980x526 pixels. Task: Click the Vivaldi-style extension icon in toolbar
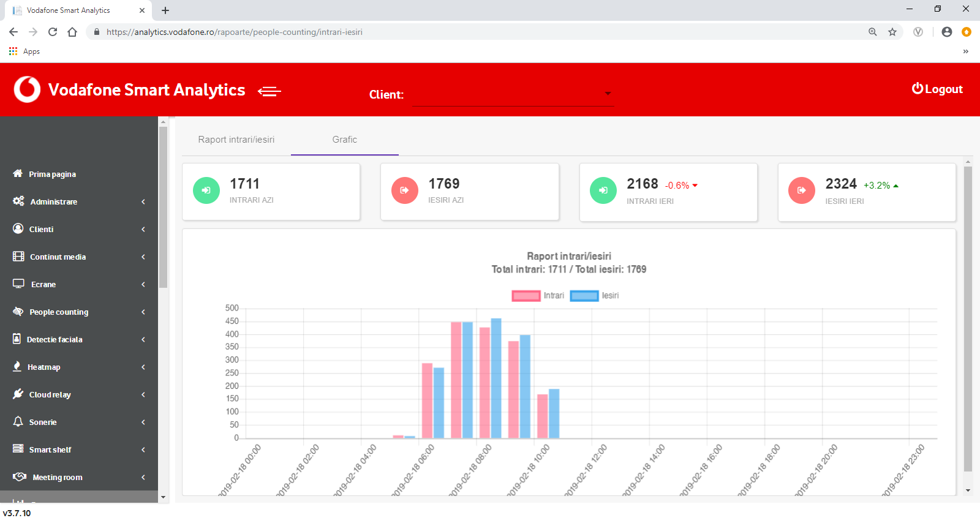point(918,32)
